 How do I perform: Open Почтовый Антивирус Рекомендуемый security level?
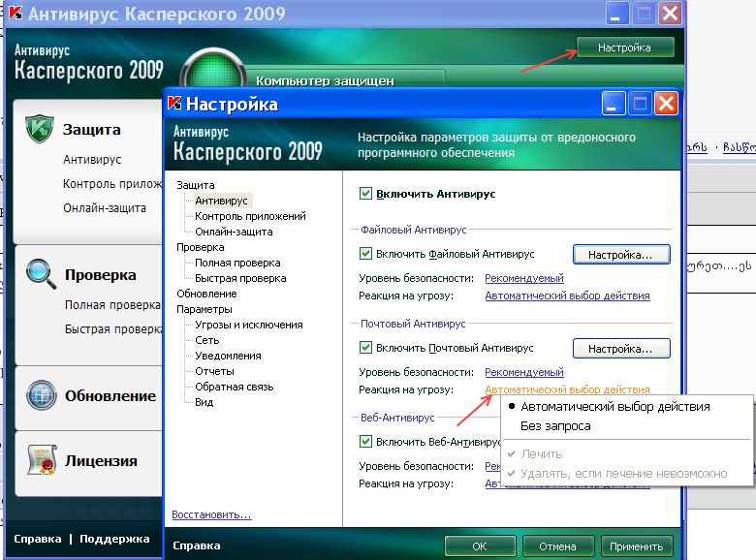pos(524,372)
